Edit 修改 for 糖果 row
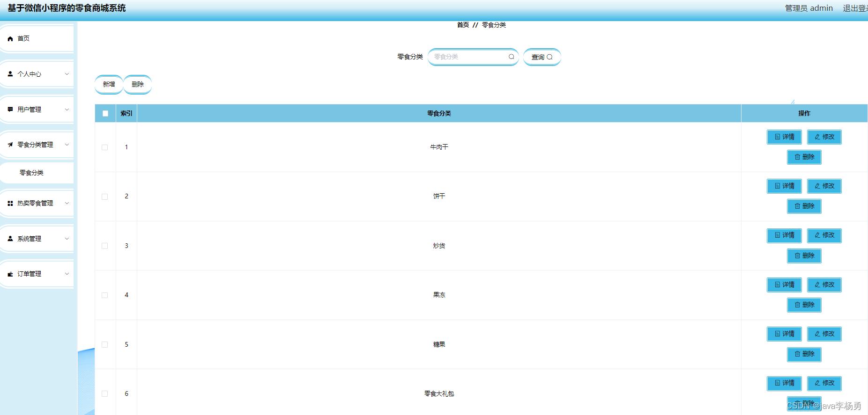868x415 pixels. tap(824, 334)
